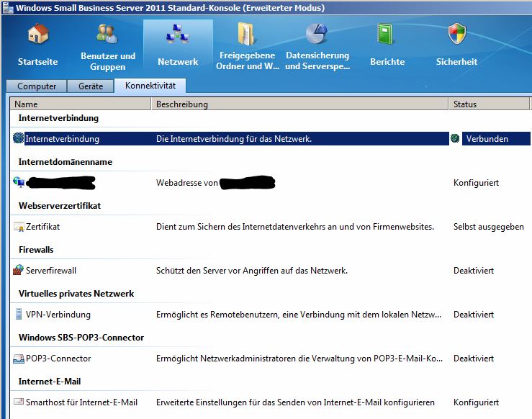The image size is (532, 419).
Task: Click the POP3-Connector mail icon
Action: pos(19,359)
